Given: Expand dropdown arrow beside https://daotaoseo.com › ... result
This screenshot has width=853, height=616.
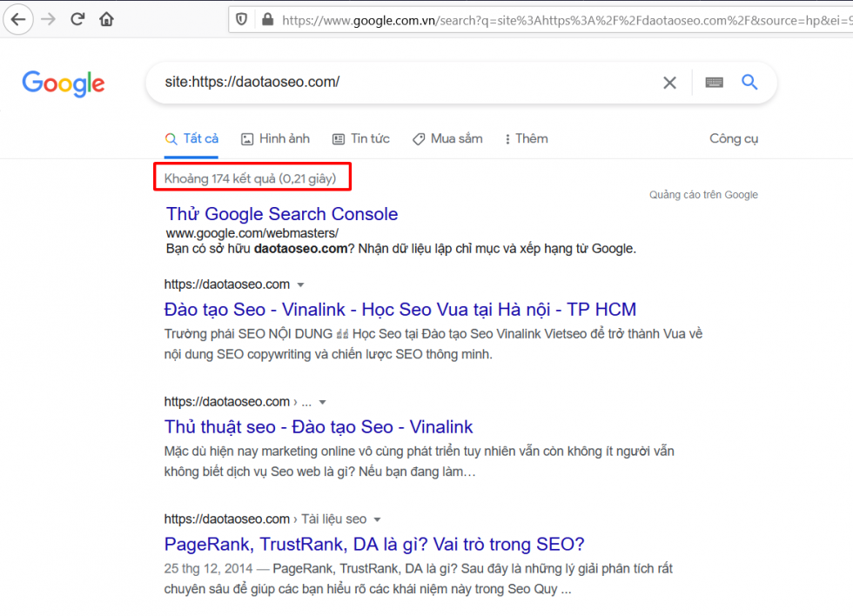Looking at the screenshot, I should coord(322,402).
